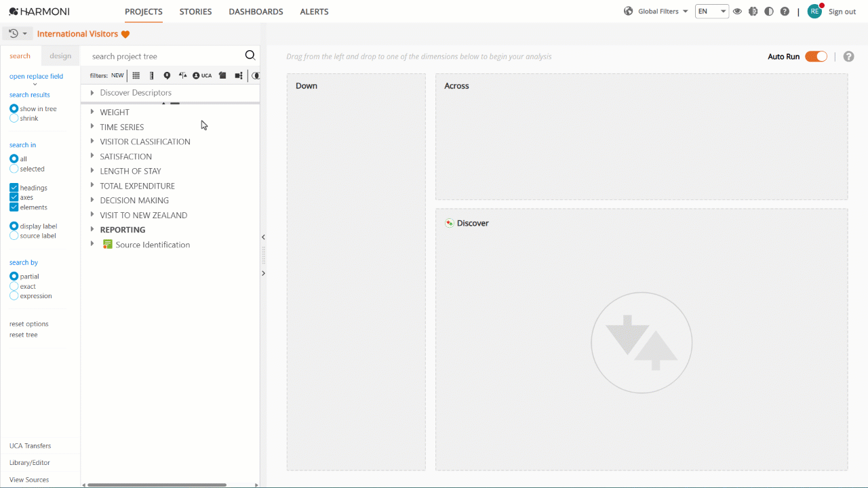Expand the WEIGHT tree node
Image resolution: width=868 pixels, height=488 pixels.
(92, 112)
